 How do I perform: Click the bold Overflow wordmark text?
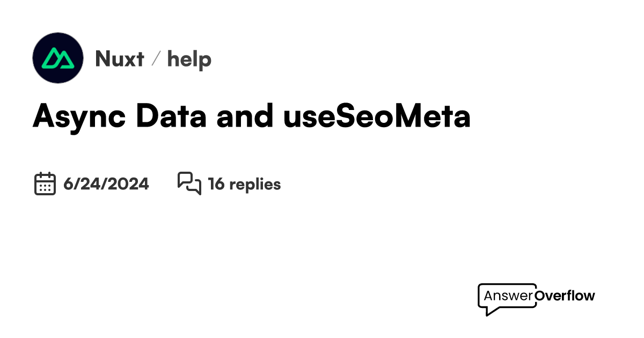565,295
